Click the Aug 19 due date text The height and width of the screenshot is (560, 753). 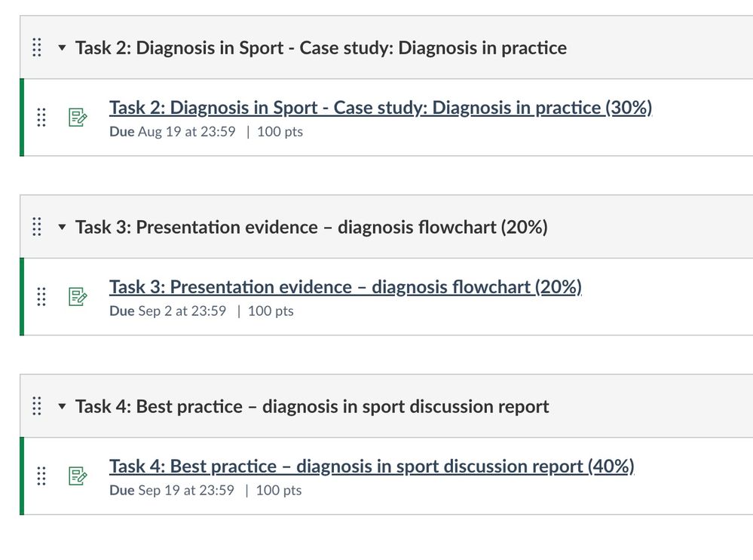(186, 132)
